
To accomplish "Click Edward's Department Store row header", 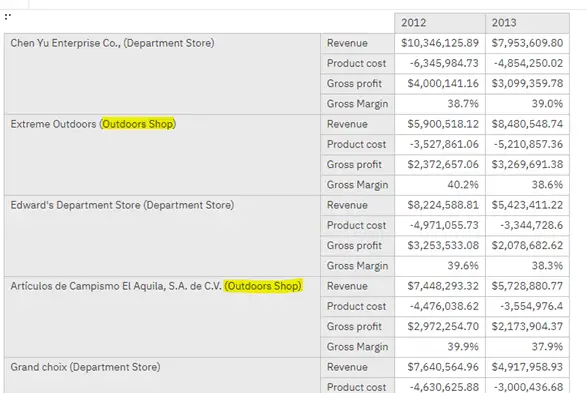I will (x=162, y=236).
